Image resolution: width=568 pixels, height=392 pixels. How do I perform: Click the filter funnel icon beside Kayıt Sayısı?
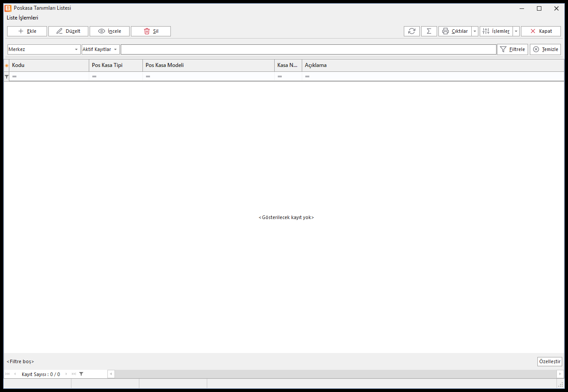tap(81, 374)
